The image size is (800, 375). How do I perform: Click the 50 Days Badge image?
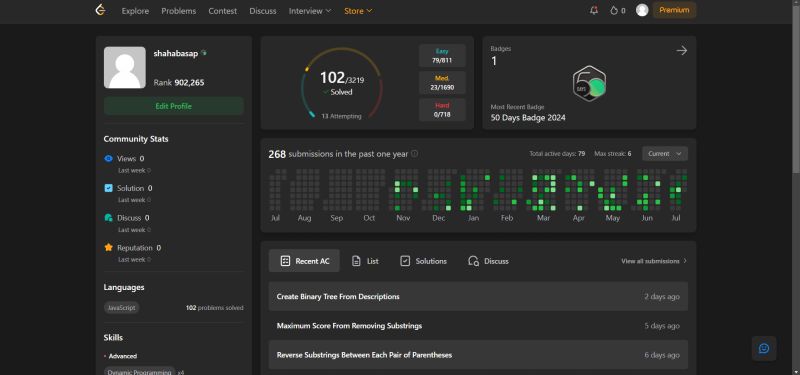(x=589, y=84)
